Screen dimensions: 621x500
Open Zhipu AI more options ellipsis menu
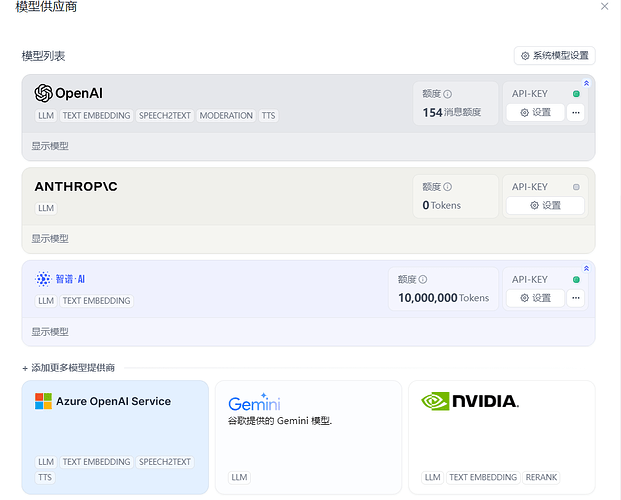coord(575,298)
